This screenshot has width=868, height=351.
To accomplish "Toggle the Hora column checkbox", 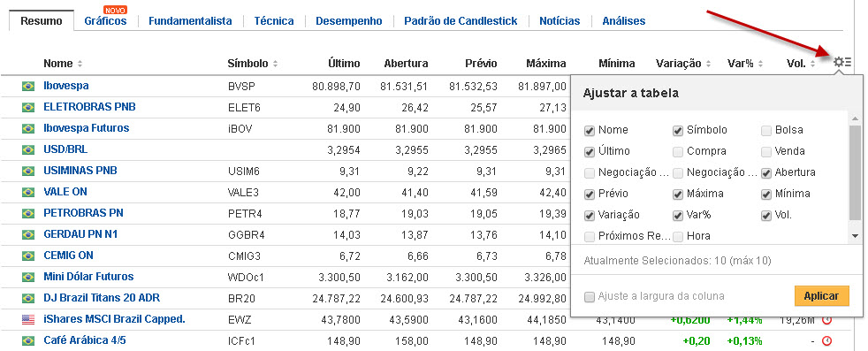I will click(x=678, y=236).
